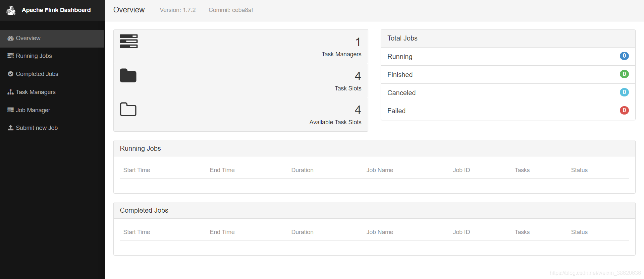Click the Completed Jobs panel header

(374, 210)
